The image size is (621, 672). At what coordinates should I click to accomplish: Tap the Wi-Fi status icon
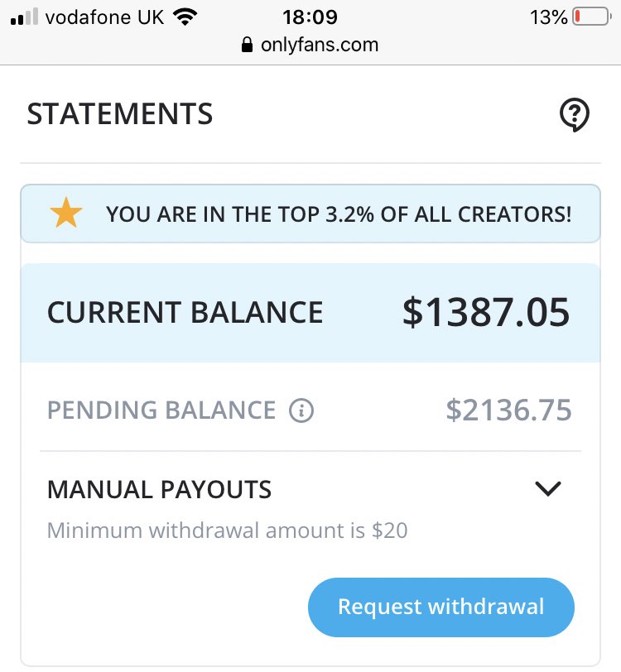(185, 17)
